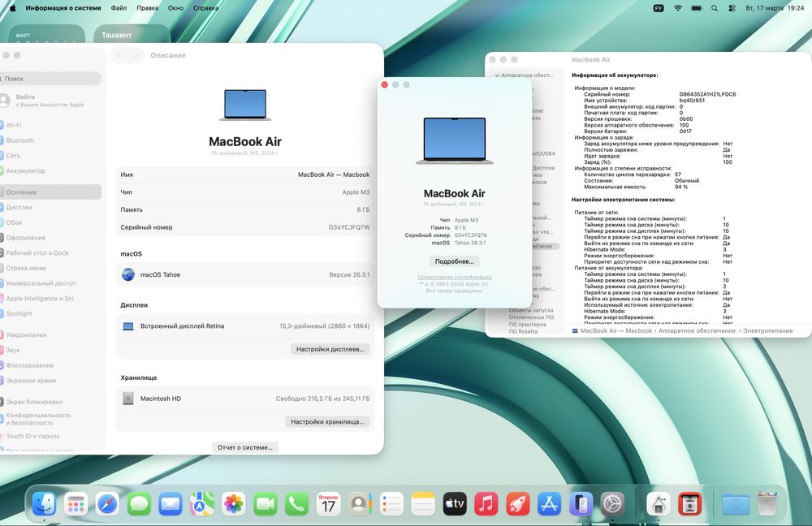Open Spotlight search in menu bar
The height and width of the screenshot is (526, 812).
714,8
